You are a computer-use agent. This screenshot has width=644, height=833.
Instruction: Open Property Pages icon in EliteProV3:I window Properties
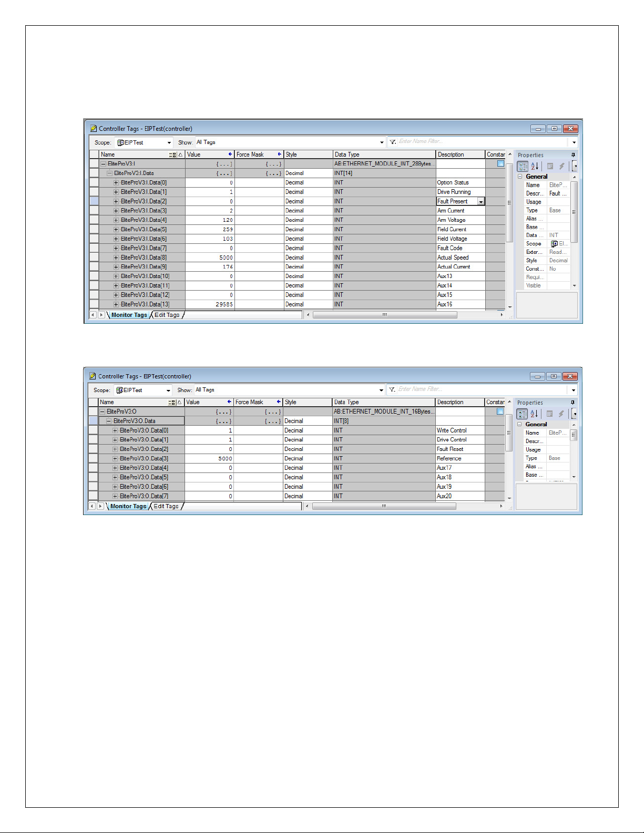[550, 166]
